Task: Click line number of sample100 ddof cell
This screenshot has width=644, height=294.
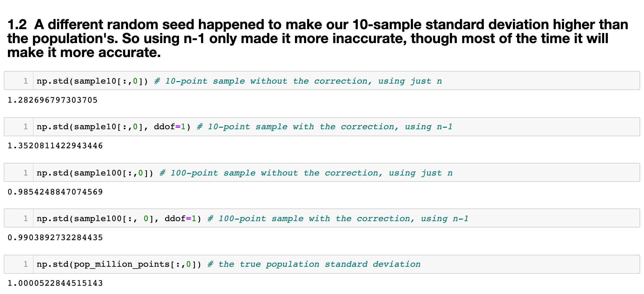Action: point(26,219)
